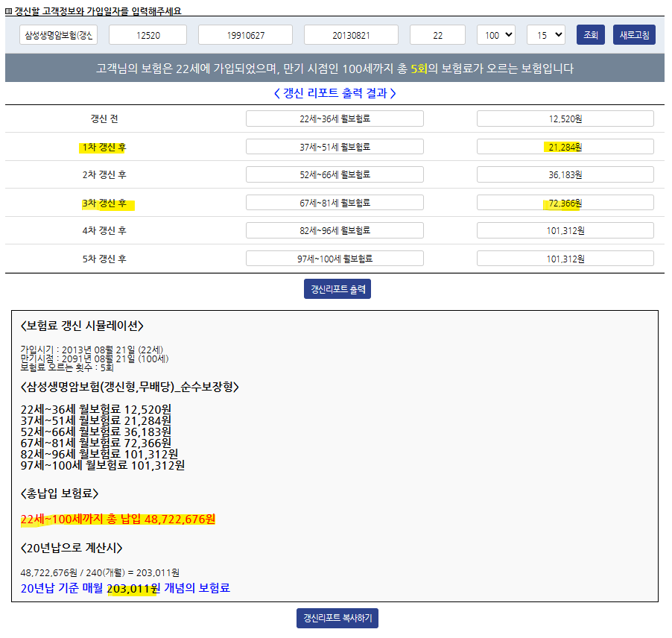Screen dimensions: 672x638
Task: Click the red total payment line 48,722,676원
Action: (118, 519)
